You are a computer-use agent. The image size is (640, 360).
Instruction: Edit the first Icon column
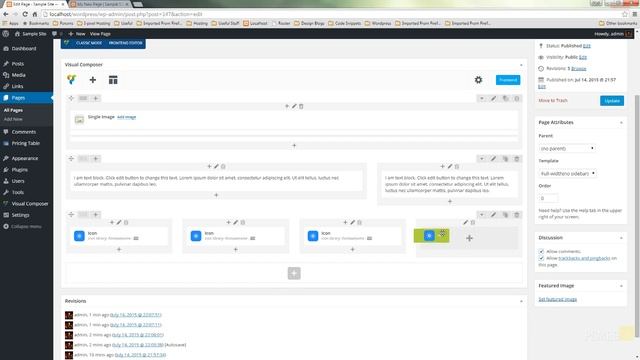[119, 222]
